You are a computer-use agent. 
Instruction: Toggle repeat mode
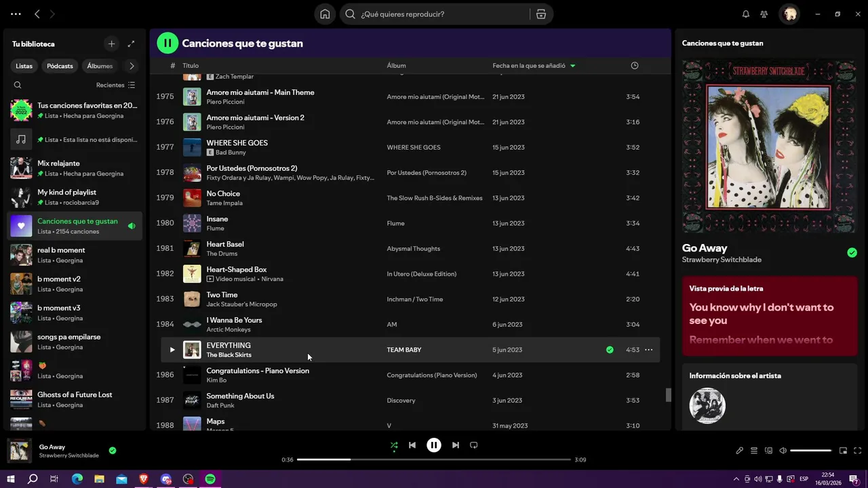coord(474,445)
